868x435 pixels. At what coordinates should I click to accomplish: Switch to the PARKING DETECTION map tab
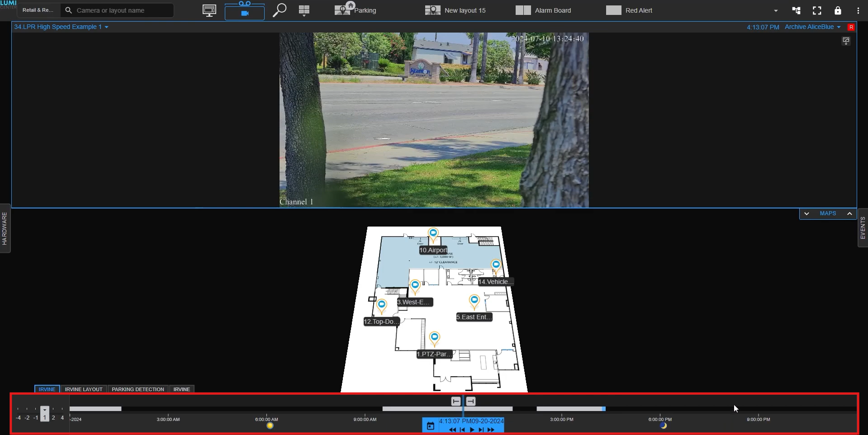pos(138,389)
